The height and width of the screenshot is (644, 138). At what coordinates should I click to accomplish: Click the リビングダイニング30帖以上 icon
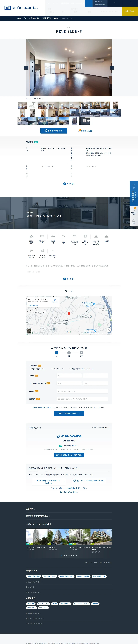pos(96,236)
